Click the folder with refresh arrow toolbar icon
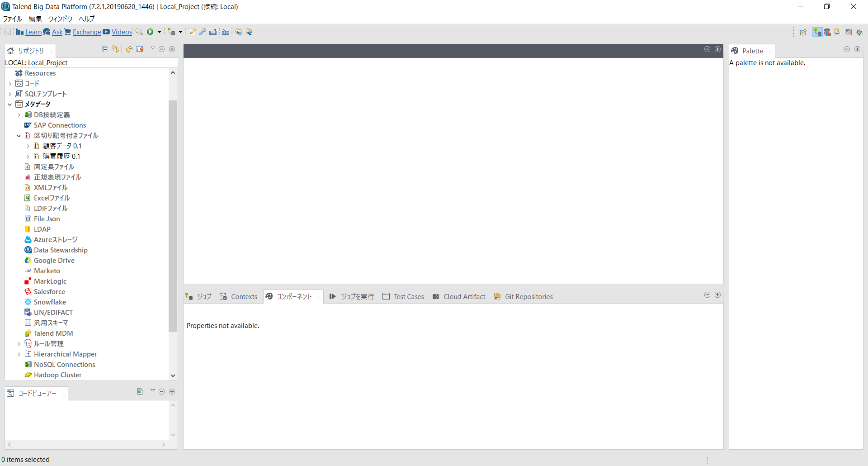This screenshot has width=868, height=466. pyautogui.click(x=249, y=32)
